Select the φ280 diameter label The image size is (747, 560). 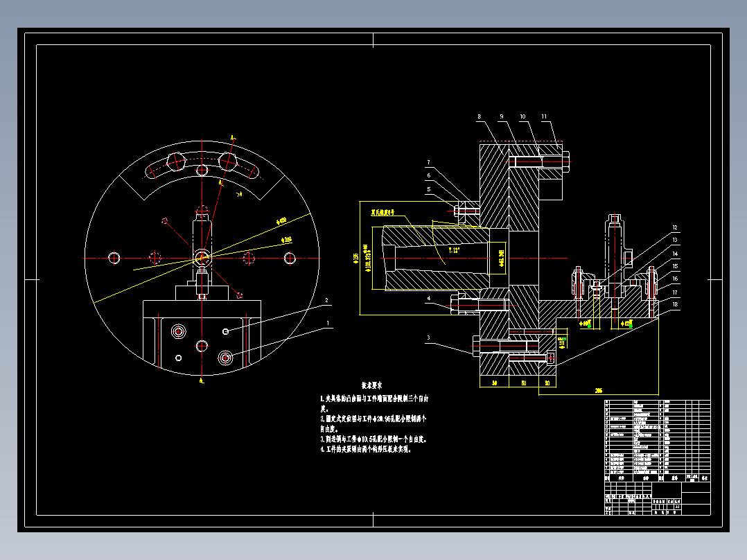pos(286,240)
